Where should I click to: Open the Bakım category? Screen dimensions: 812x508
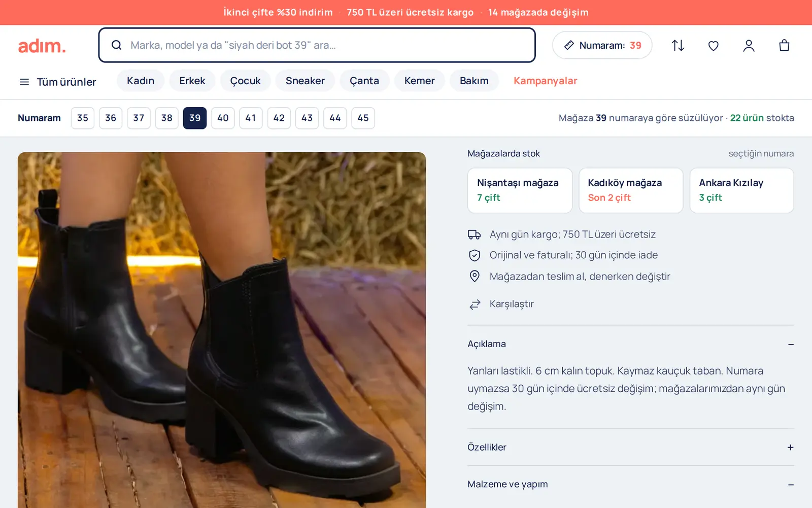click(x=474, y=81)
